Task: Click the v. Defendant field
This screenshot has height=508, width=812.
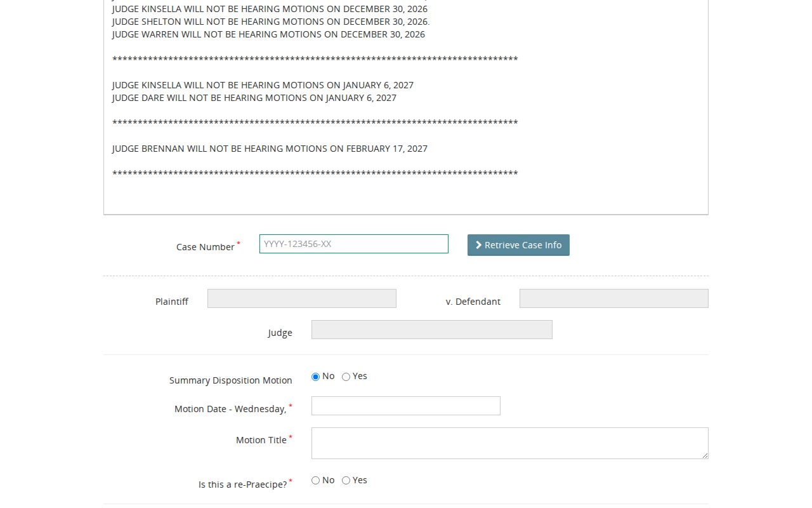Action: coord(614,298)
